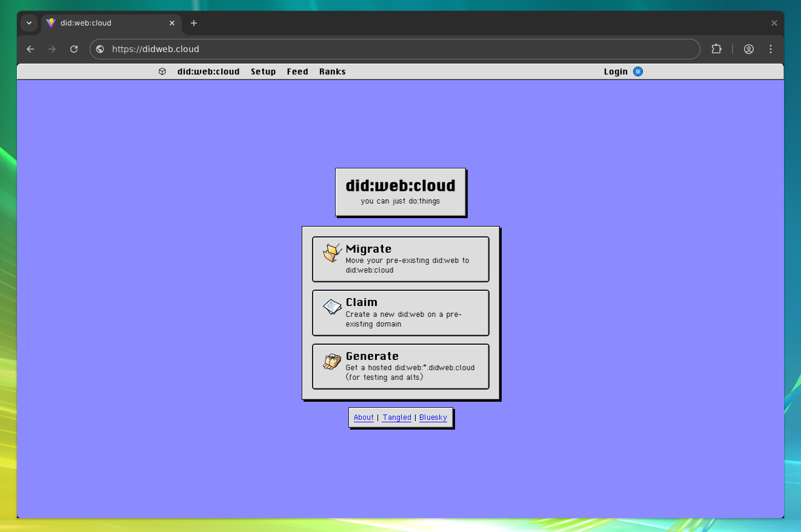Open a new browser tab

pyautogui.click(x=194, y=23)
